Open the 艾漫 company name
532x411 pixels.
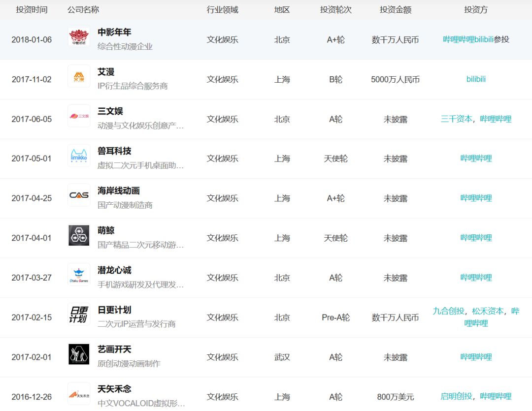(x=106, y=72)
